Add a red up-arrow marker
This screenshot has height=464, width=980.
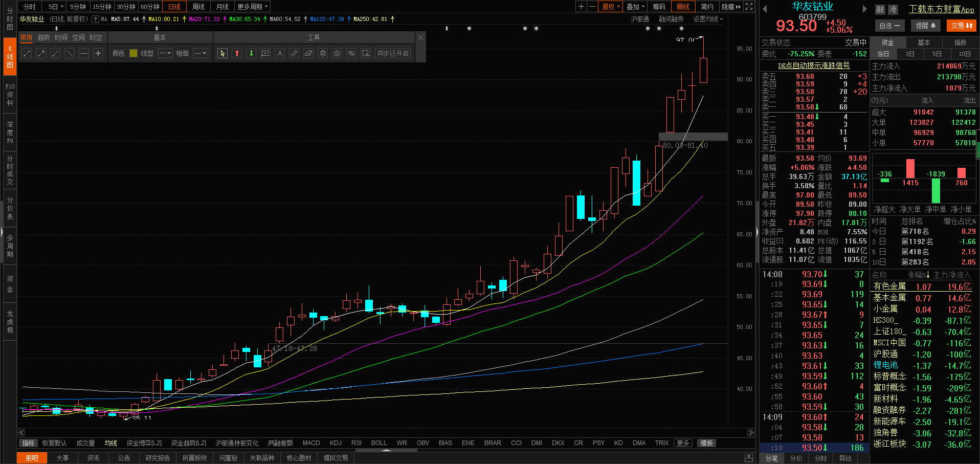click(237, 53)
